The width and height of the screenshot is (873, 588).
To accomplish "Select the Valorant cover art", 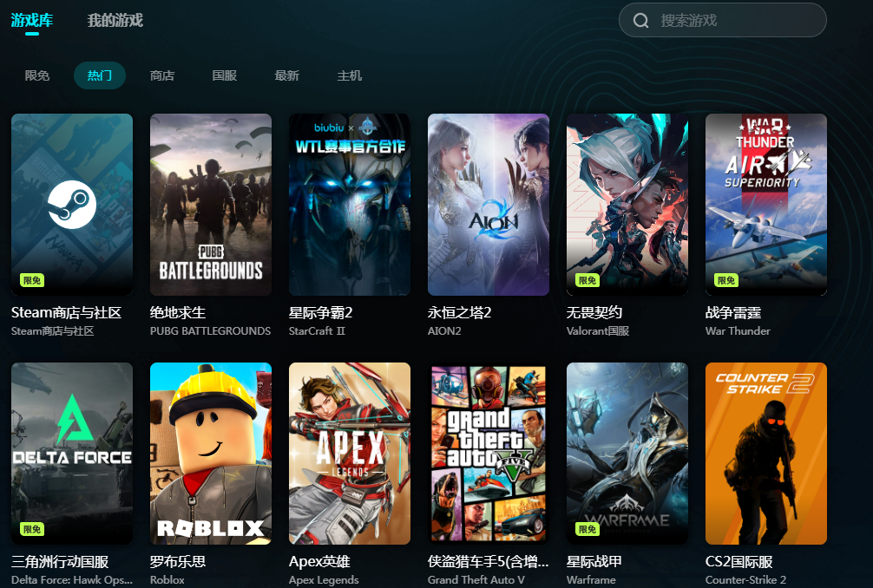I will pos(627,204).
